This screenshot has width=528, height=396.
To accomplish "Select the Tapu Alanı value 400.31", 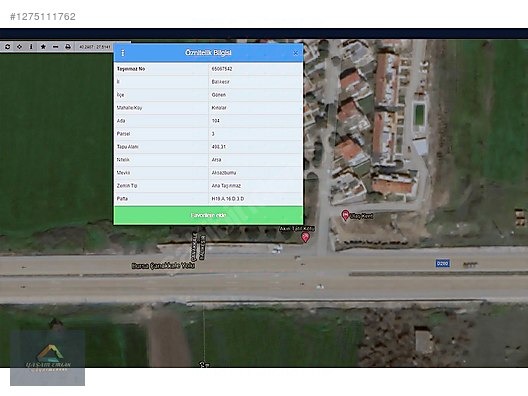I will (219, 147).
